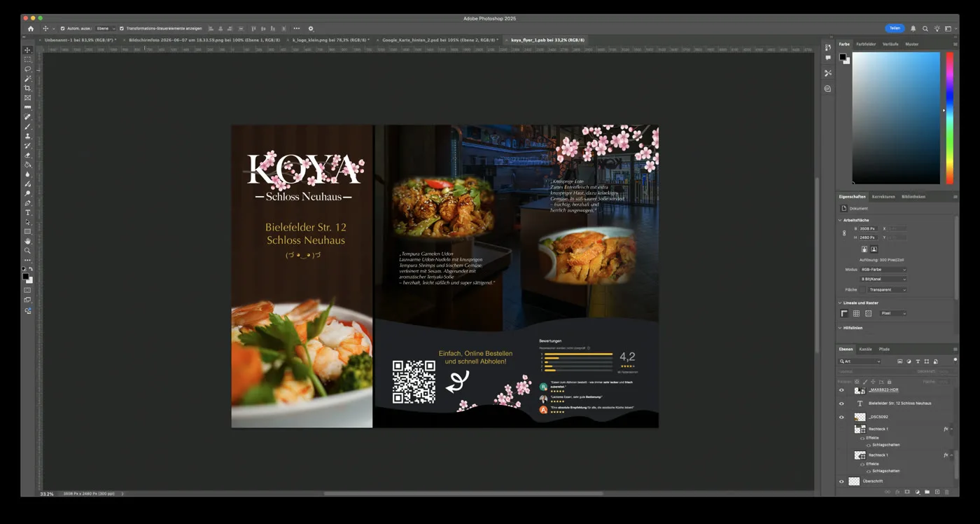Switch to the Kanäle tab
980x524 pixels.
tap(866, 349)
